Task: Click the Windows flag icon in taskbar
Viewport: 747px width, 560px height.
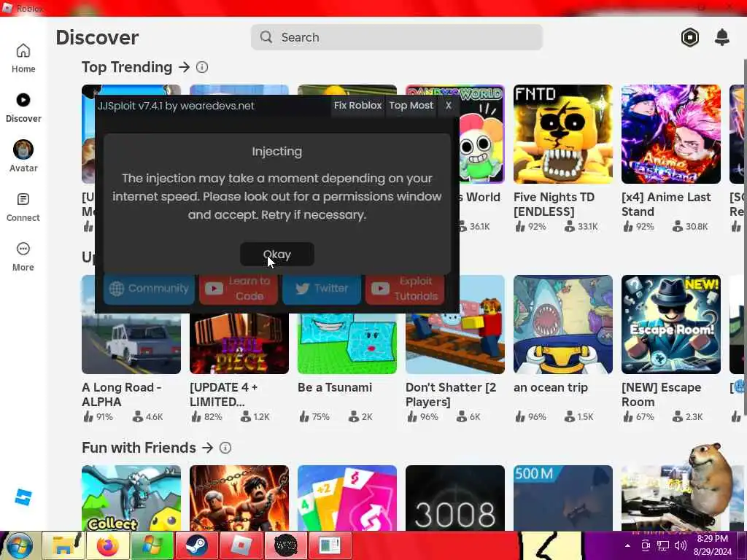Action: 152,545
